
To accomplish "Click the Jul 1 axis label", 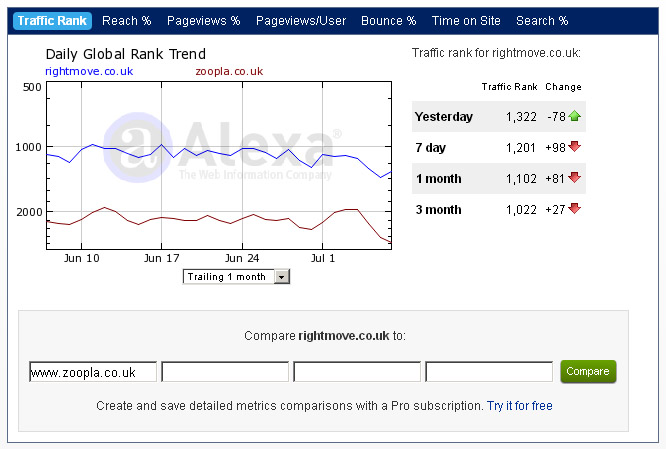I will [x=323, y=258].
